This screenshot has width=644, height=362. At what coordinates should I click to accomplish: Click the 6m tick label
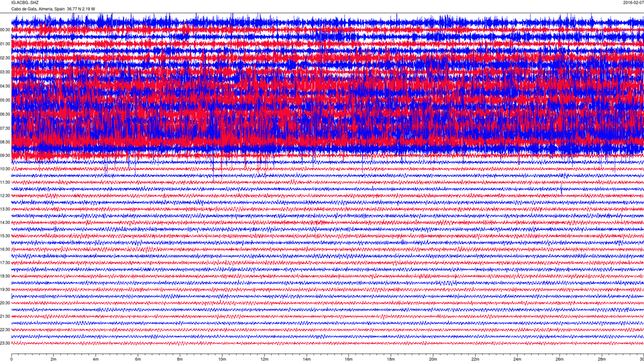138,359
